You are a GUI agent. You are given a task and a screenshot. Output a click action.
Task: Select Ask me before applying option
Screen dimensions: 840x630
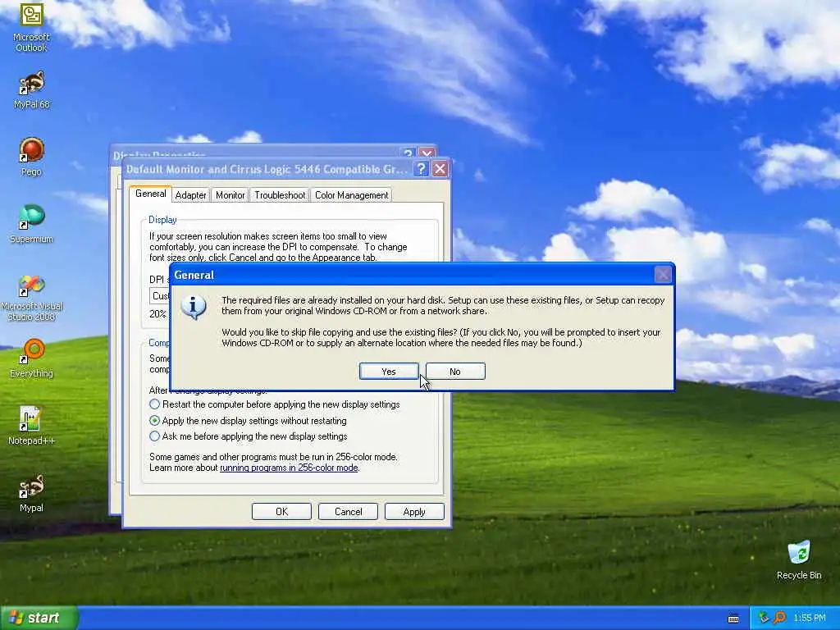(249, 436)
